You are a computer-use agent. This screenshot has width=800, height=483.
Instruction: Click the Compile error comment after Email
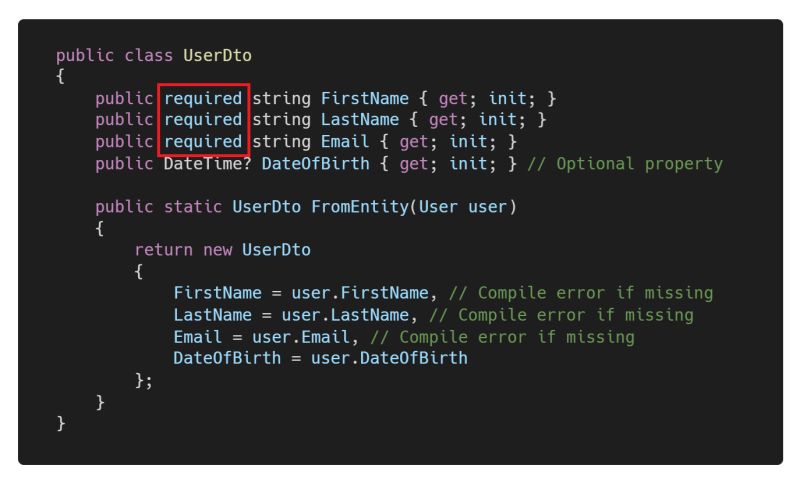pos(503,337)
